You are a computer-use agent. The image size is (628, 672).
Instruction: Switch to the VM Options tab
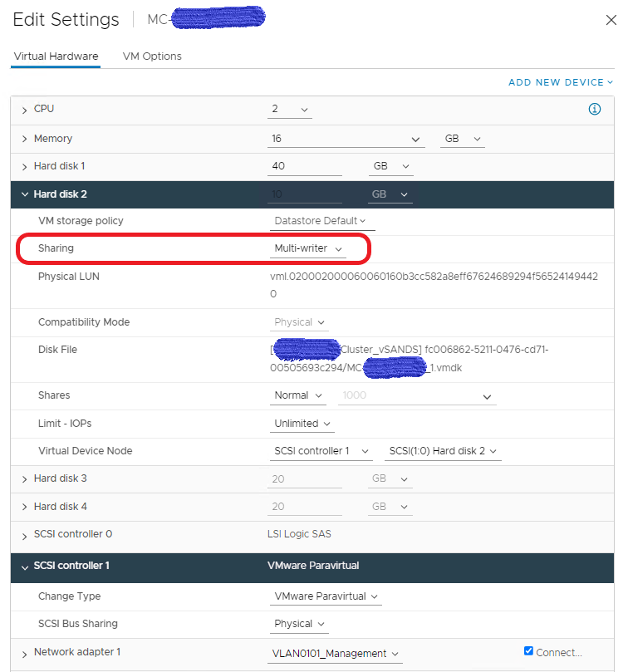pos(152,56)
